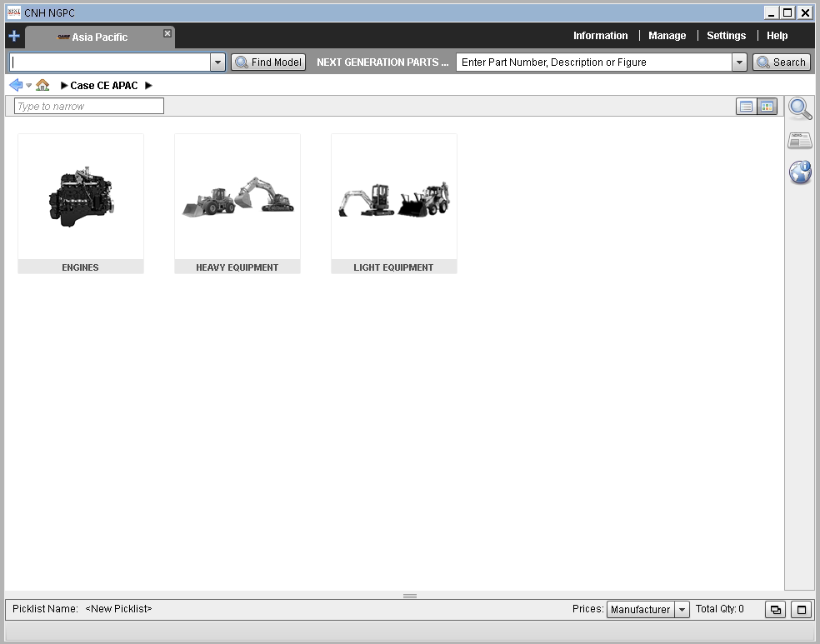Viewport: 820px width, 644px height.
Task: Switch to list view
Action: tap(747, 107)
